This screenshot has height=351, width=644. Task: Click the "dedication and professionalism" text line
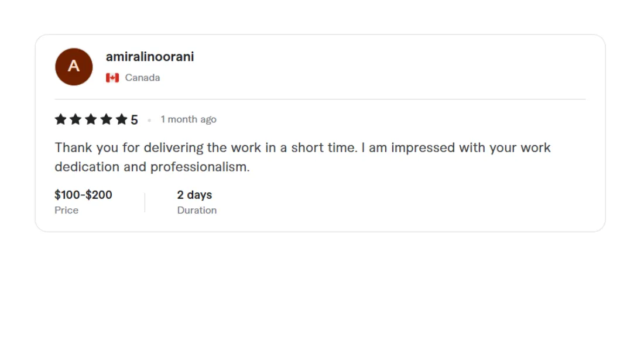[152, 167]
